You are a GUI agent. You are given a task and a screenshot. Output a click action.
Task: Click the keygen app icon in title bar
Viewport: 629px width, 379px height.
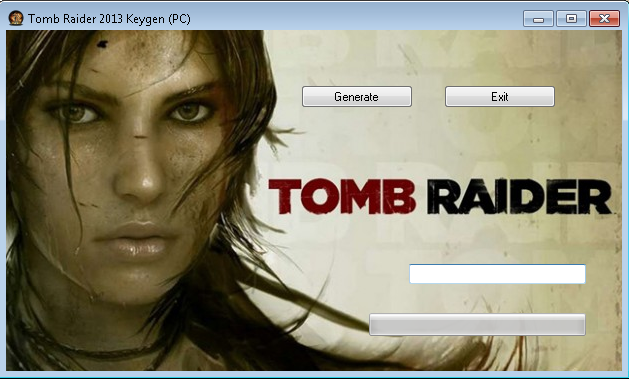(x=16, y=18)
